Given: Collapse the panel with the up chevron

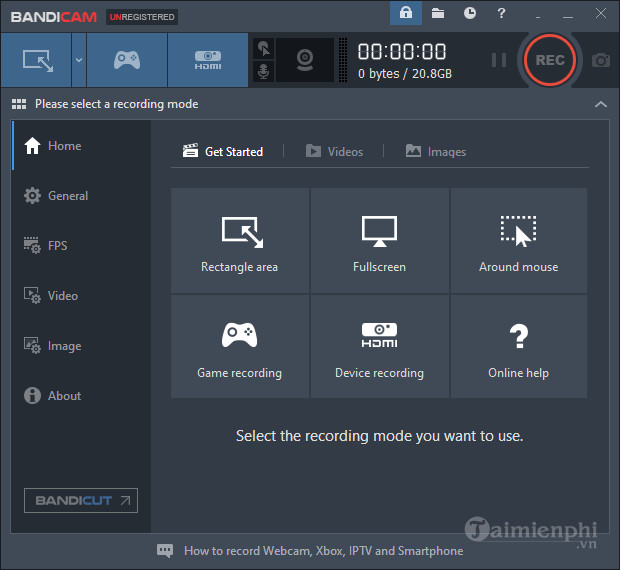Looking at the screenshot, I should [x=601, y=104].
